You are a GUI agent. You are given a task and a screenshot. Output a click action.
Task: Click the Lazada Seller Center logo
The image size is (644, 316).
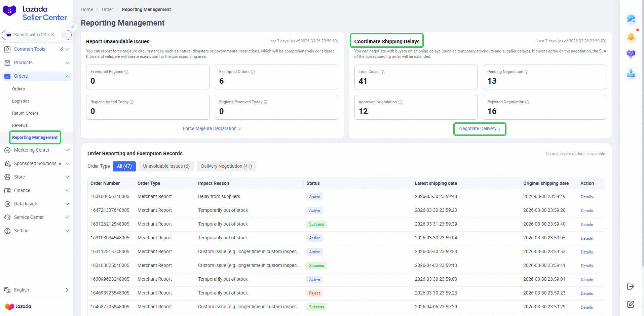tap(35, 13)
